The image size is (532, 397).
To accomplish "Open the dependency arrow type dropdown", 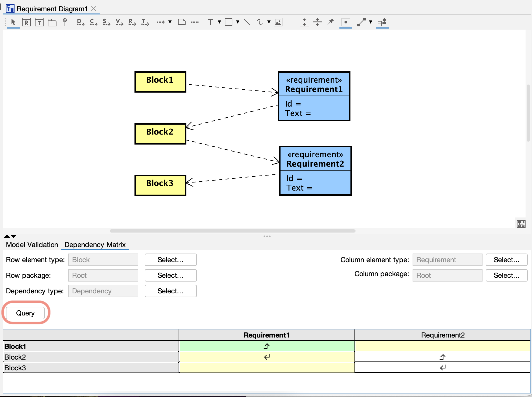I will (170, 22).
